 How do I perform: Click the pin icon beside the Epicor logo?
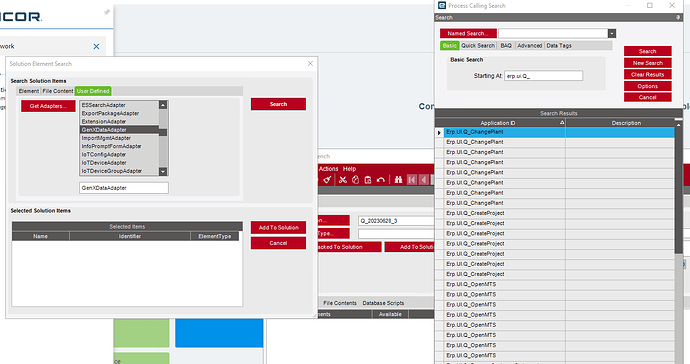pos(106,12)
